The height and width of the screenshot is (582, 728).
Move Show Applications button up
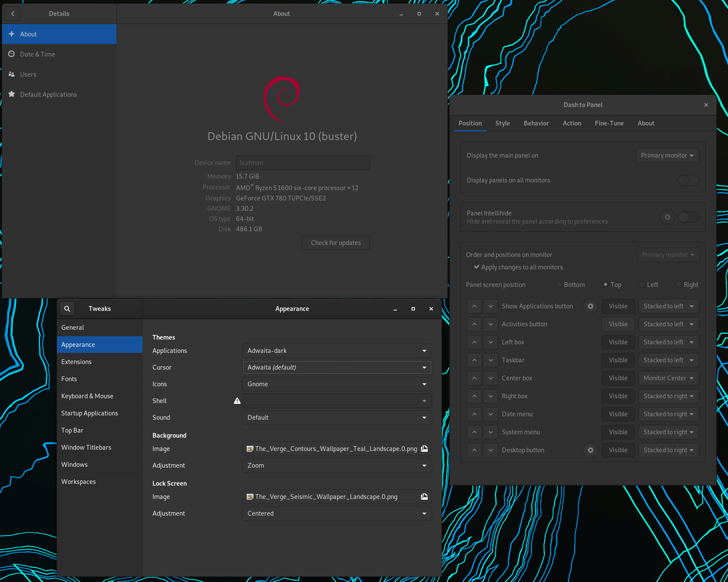point(474,306)
